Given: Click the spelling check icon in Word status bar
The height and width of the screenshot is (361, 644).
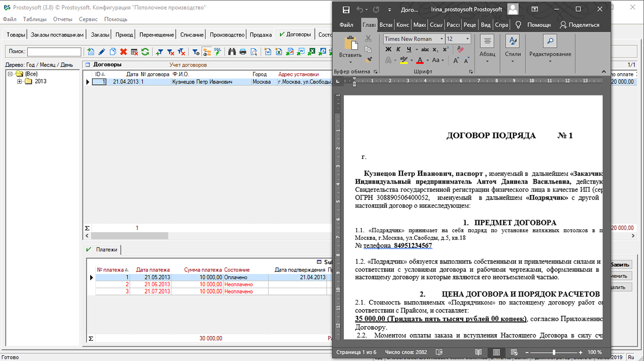Looking at the screenshot, I should click(439, 352).
